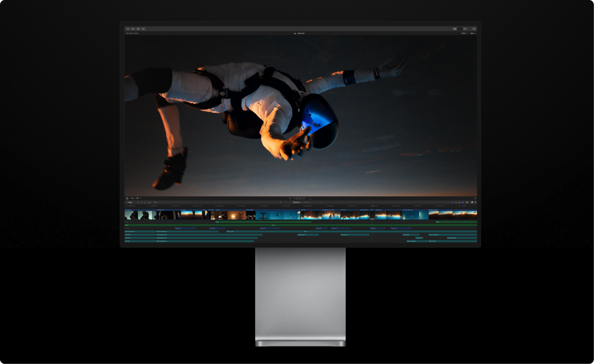Open Background Tasks checkmark circle icon
594x364 pixels.
138,29
